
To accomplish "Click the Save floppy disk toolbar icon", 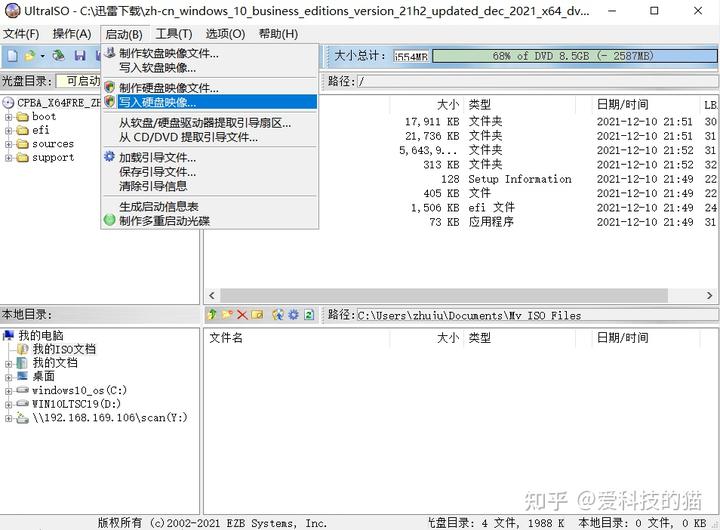I will (80, 56).
